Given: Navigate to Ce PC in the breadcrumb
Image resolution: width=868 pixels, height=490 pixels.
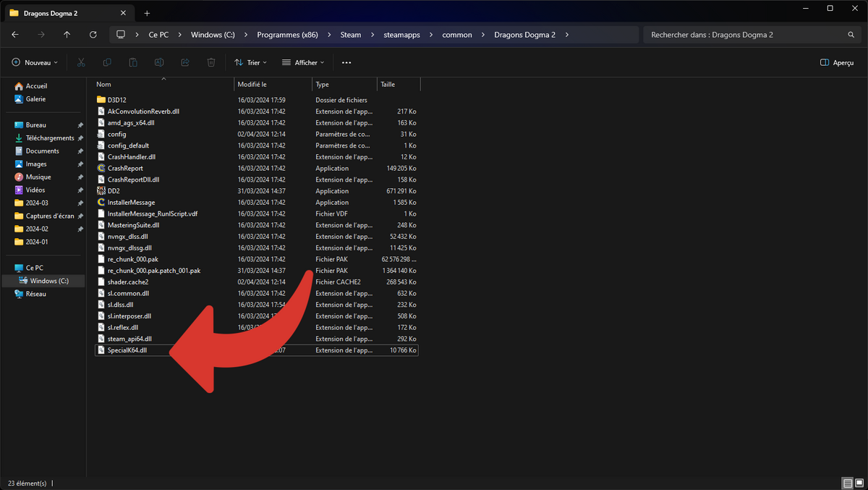Looking at the screenshot, I should tap(158, 35).
